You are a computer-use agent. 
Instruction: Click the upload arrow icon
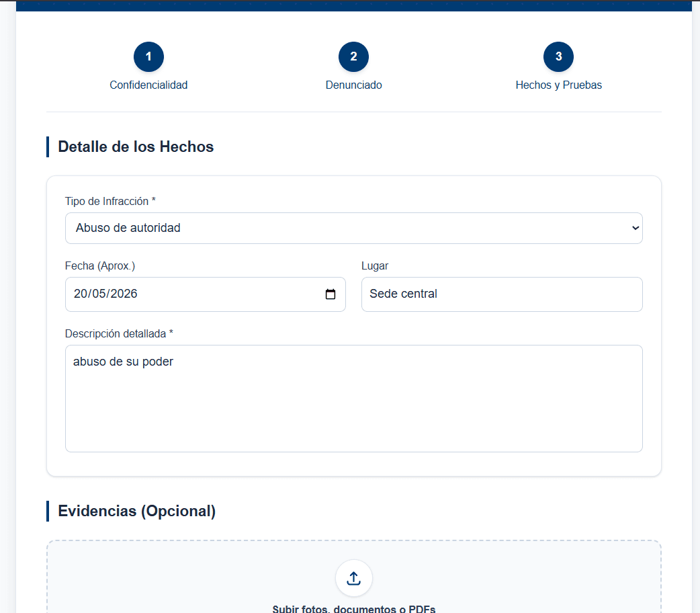[353, 578]
